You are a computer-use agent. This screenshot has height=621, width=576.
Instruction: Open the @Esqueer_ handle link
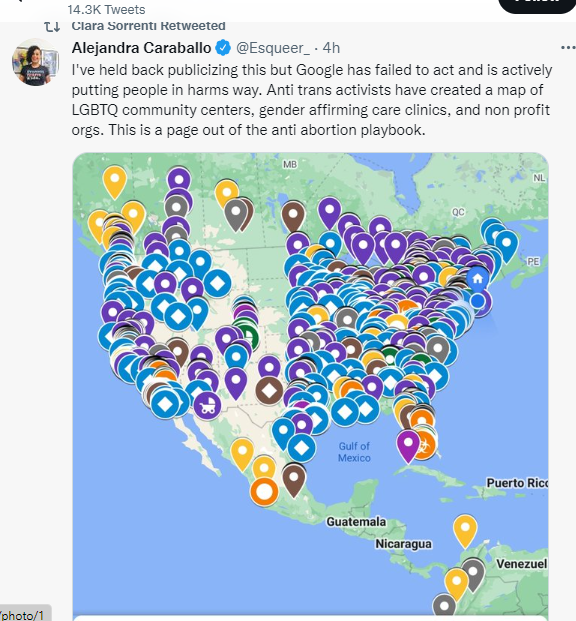point(273,48)
